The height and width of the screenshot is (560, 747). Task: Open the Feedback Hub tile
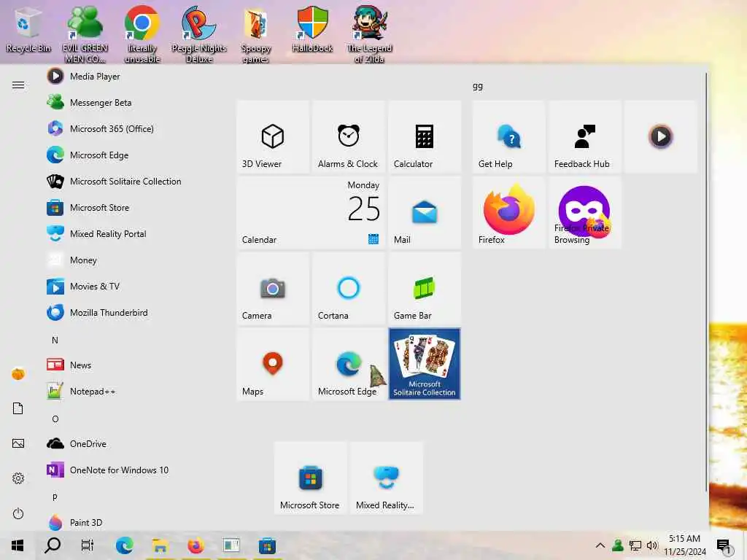click(584, 136)
